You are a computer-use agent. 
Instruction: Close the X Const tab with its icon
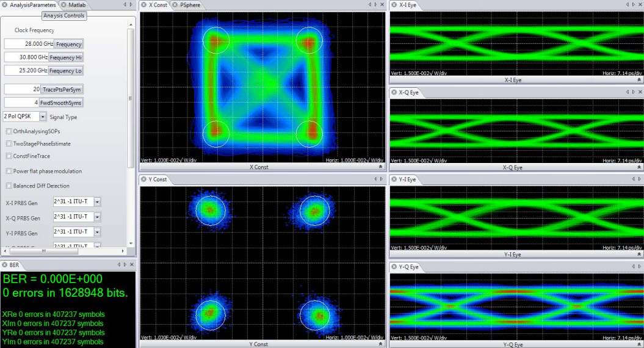(x=145, y=5)
